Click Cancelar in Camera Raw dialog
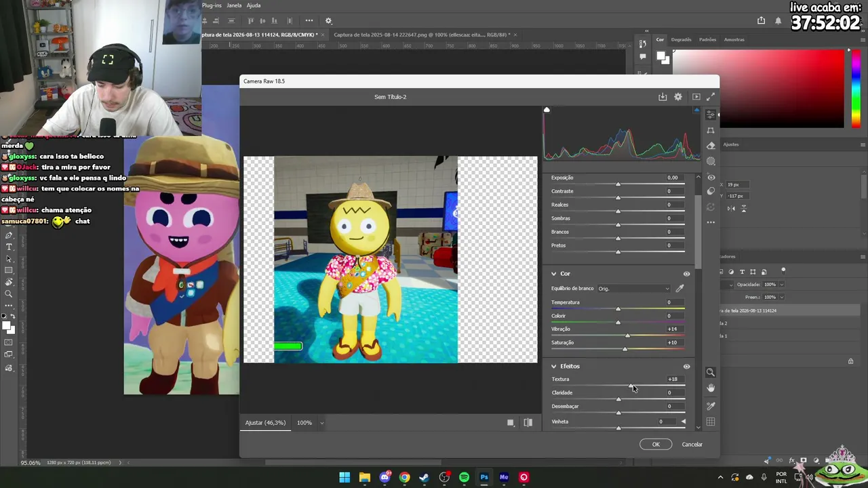The image size is (868, 488). pyautogui.click(x=692, y=445)
